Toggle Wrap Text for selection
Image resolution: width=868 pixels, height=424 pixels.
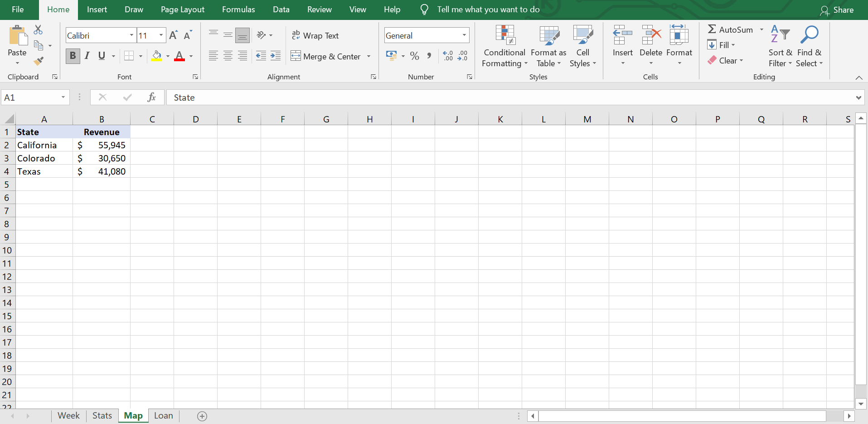coord(316,35)
